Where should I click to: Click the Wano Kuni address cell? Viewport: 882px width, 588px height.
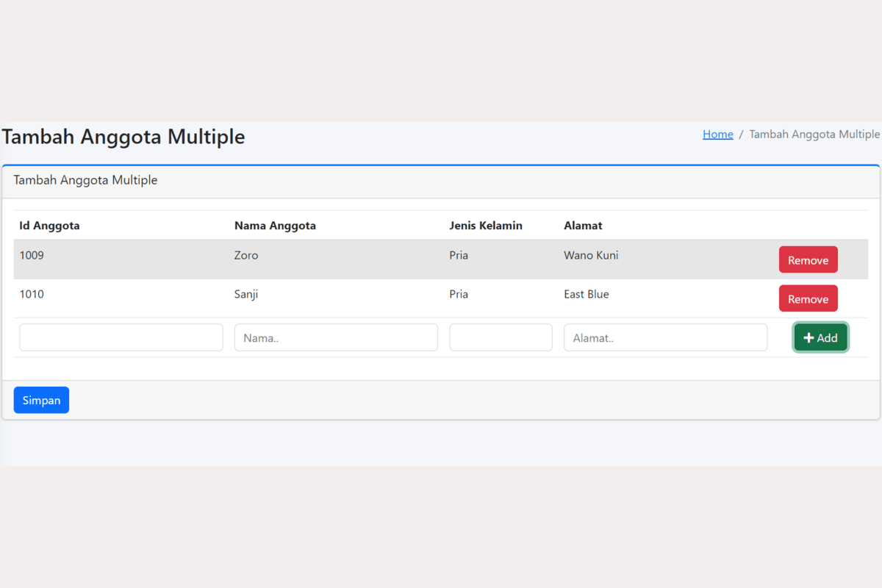click(x=591, y=256)
